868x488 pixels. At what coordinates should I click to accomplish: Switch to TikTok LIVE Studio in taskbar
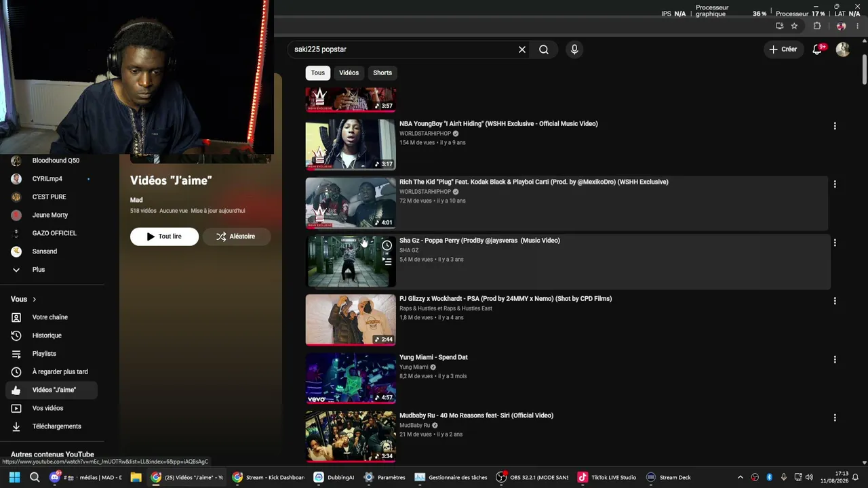(608, 477)
